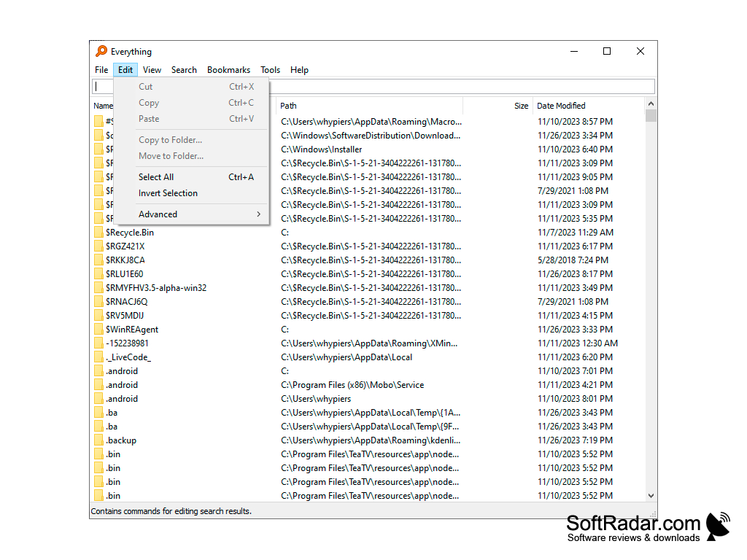Click folder icon next to -152238981
747x560 pixels.
click(98, 343)
